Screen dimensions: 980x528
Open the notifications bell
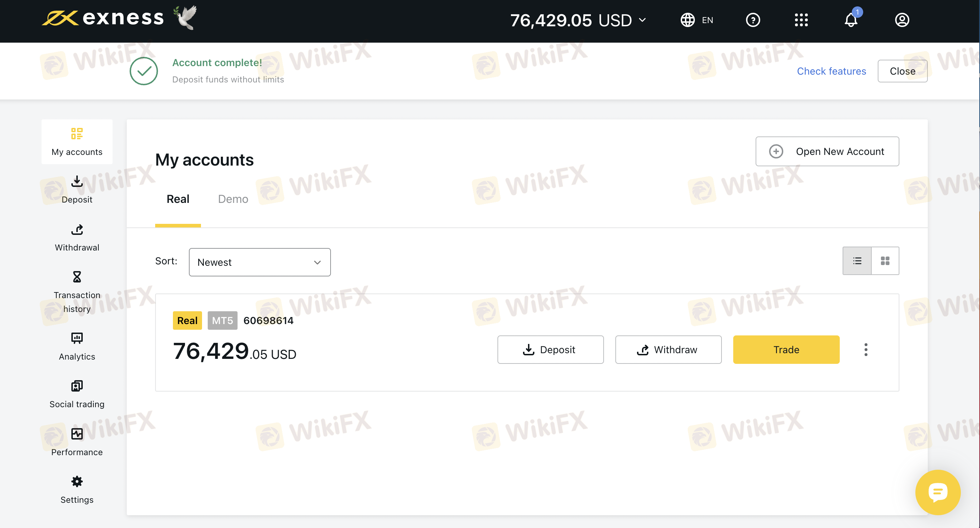(x=851, y=19)
